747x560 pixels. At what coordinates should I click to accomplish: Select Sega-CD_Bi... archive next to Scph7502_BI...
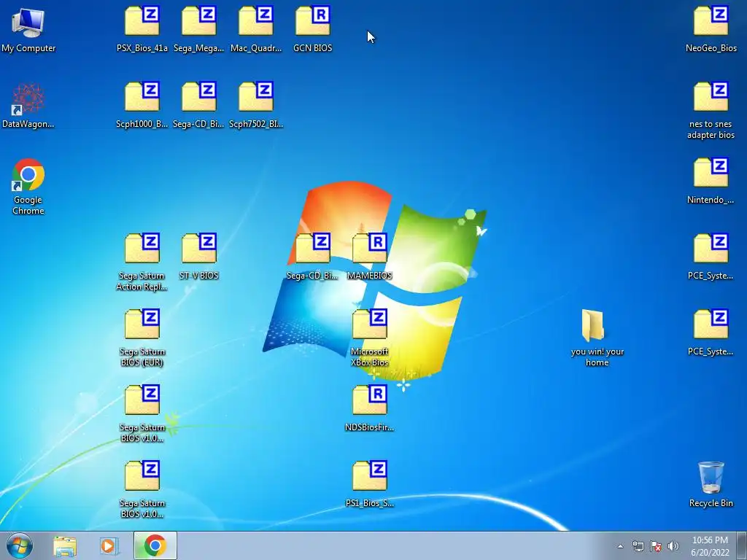(198, 106)
